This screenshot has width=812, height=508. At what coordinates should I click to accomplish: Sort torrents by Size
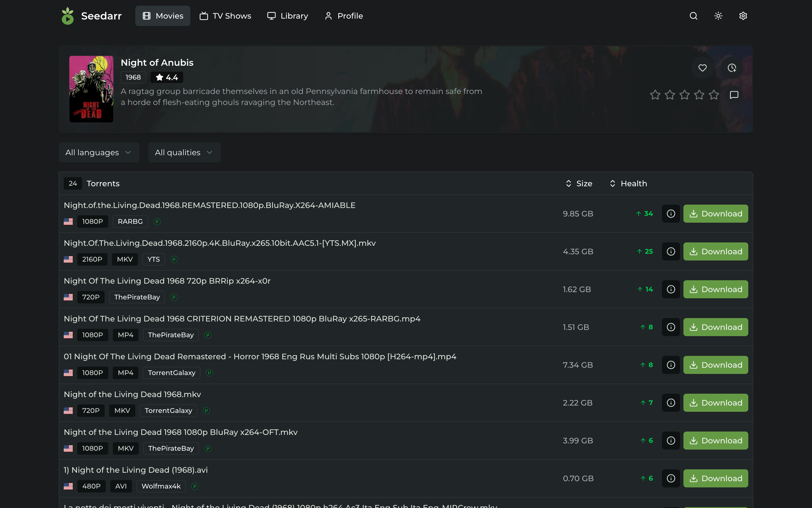(x=579, y=183)
